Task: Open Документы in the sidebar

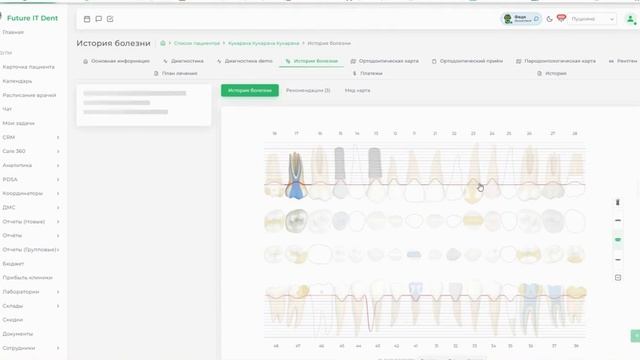Action: click(18, 334)
